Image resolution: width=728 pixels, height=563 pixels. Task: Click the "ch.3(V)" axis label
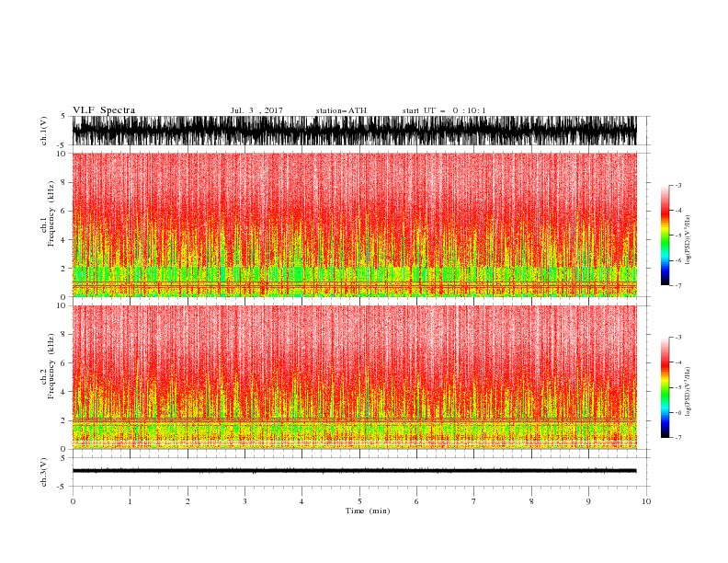click(44, 472)
